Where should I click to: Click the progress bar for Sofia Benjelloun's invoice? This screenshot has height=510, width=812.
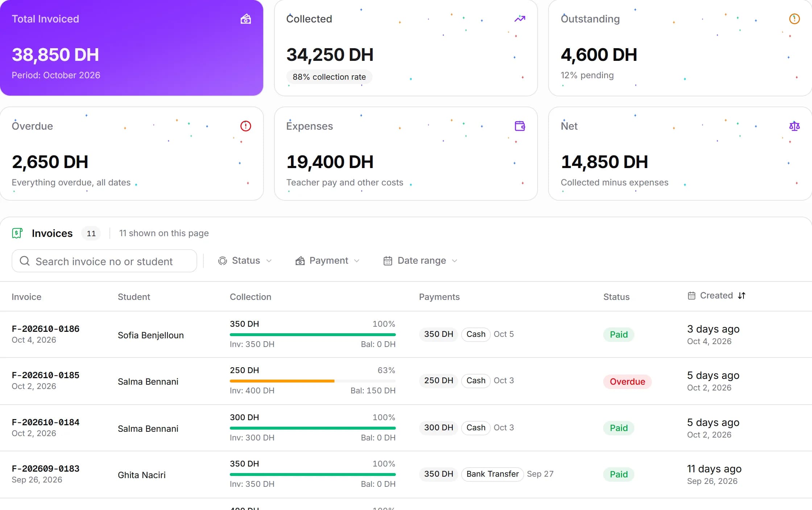pos(313,335)
